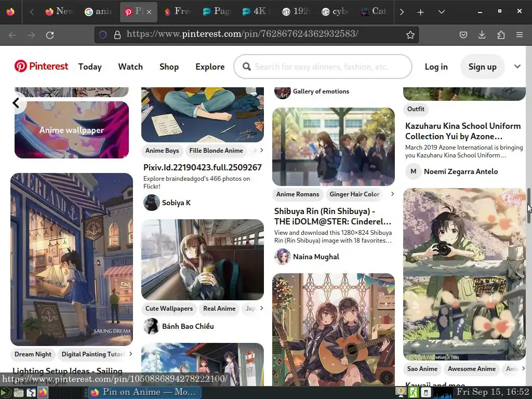Reload the page with refresh button

tap(50, 35)
